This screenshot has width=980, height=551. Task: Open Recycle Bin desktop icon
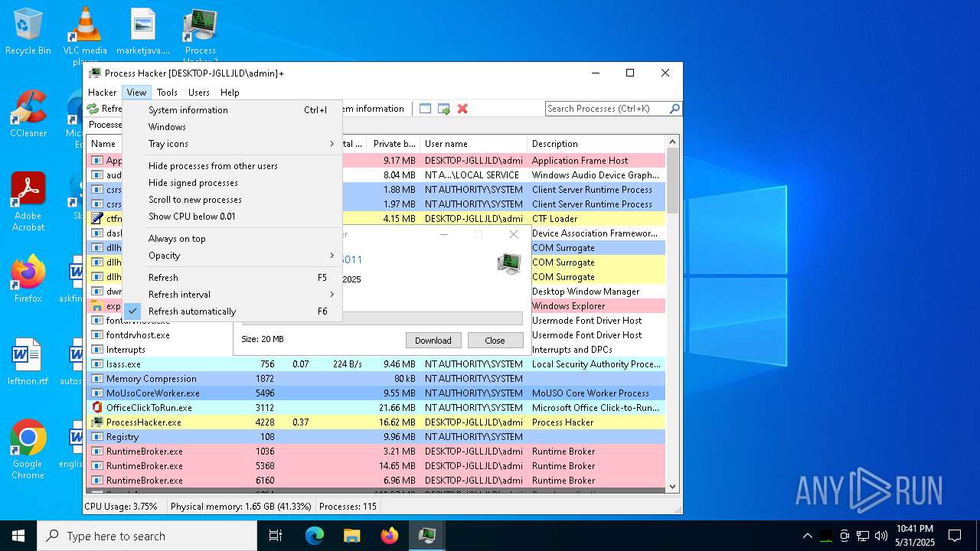click(x=28, y=31)
